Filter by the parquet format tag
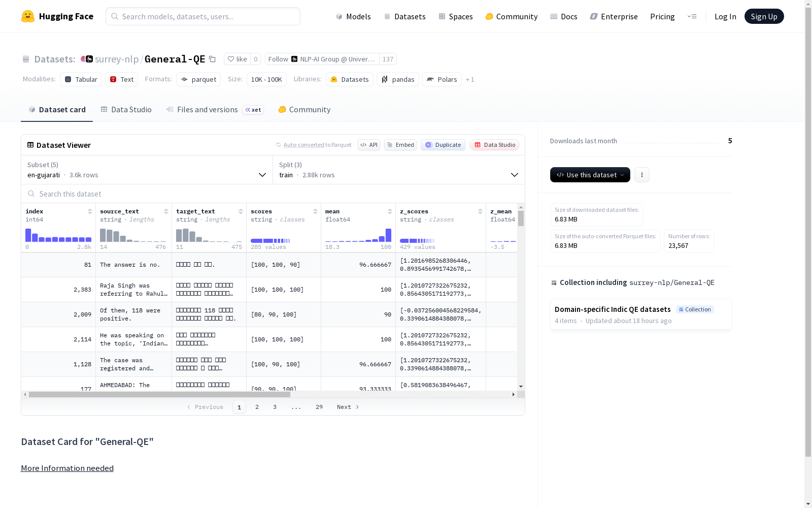 [198, 79]
